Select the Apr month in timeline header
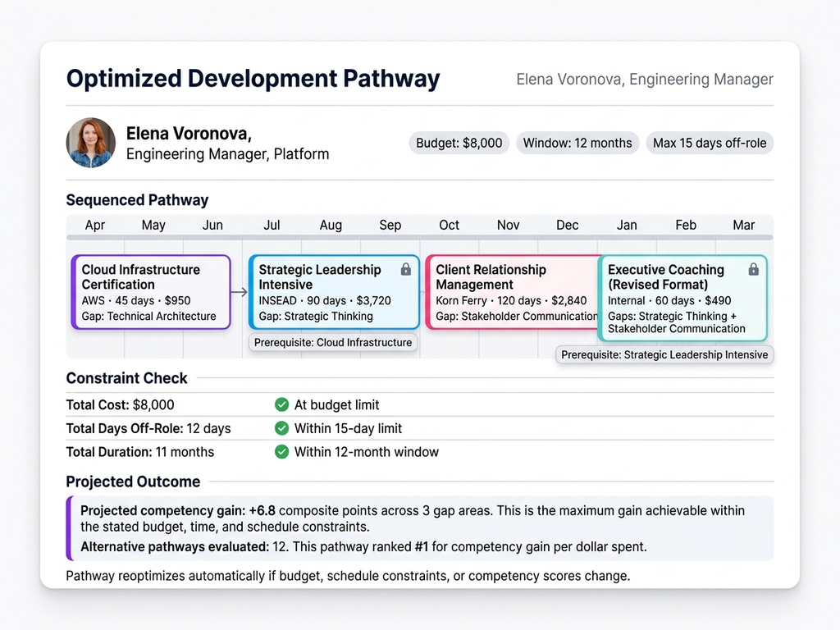This screenshot has width=840, height=630. click(x=95, y=225)
